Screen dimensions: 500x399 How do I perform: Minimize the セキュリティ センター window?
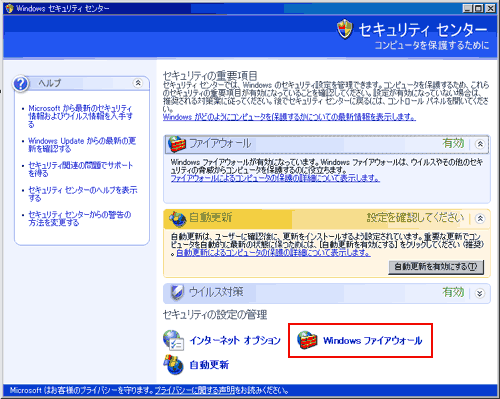tap(468, 8)
